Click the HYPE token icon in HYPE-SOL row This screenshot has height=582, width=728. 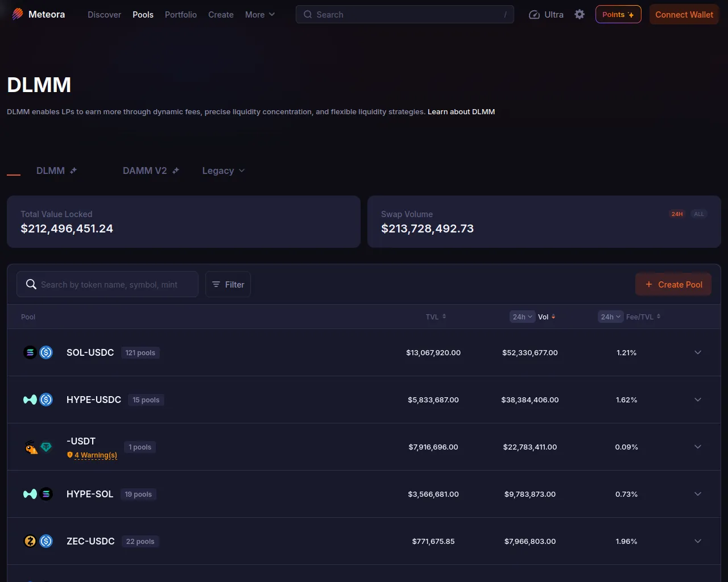coord(30,494)
